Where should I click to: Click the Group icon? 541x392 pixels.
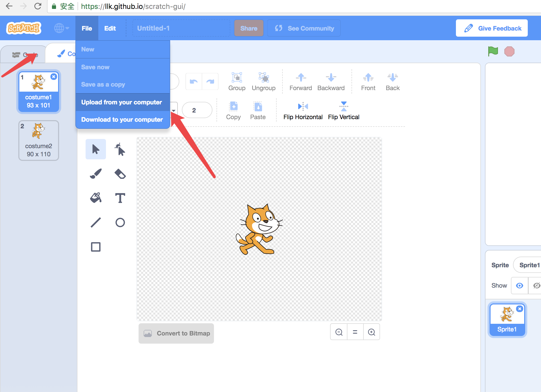click(x=237, y=82)
